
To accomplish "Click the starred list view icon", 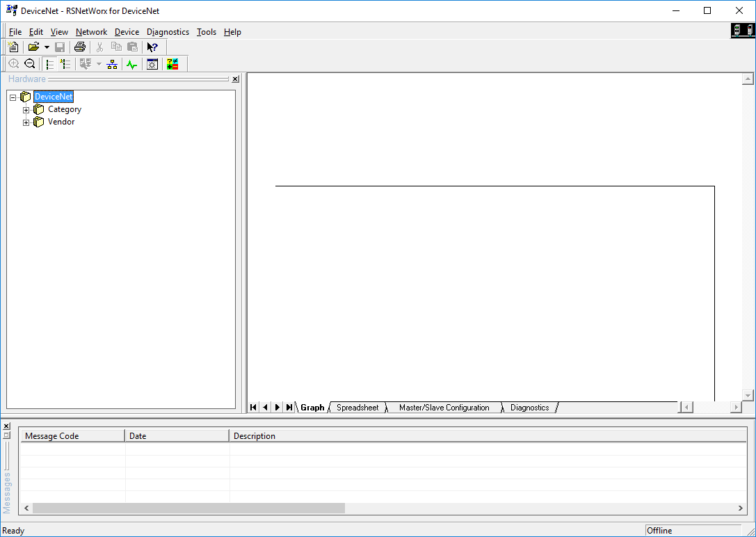I will coord(65,63).
